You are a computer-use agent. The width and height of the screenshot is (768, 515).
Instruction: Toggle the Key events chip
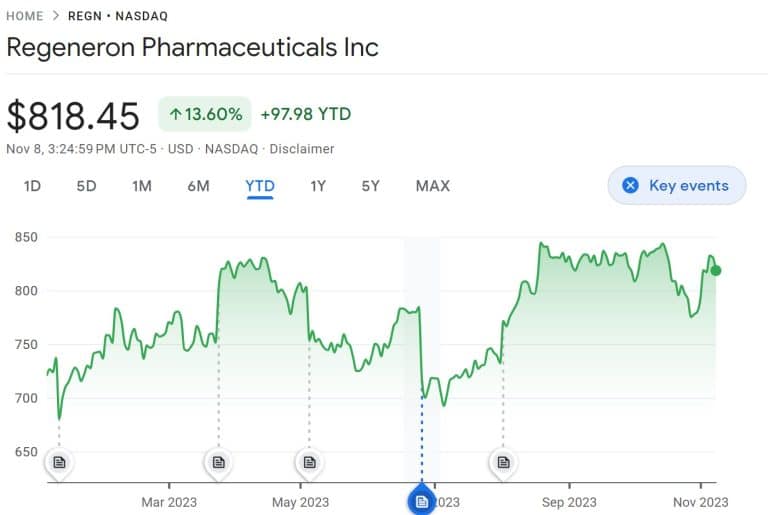(677, 185)
